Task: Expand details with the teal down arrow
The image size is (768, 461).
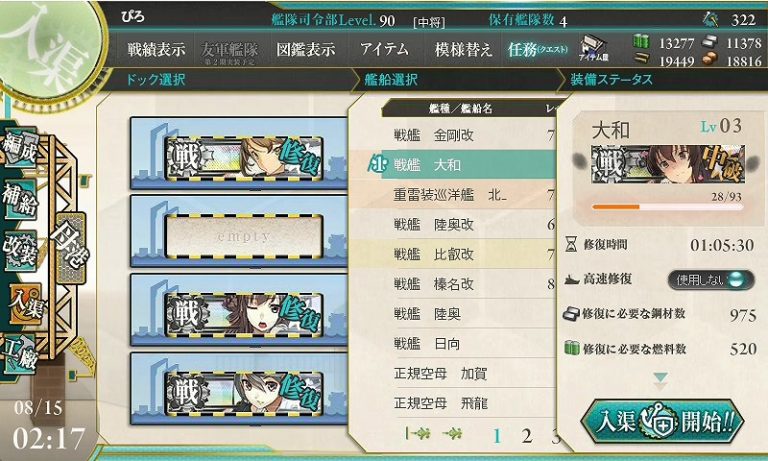Action: pyautogui.click(x=660, y=380)
